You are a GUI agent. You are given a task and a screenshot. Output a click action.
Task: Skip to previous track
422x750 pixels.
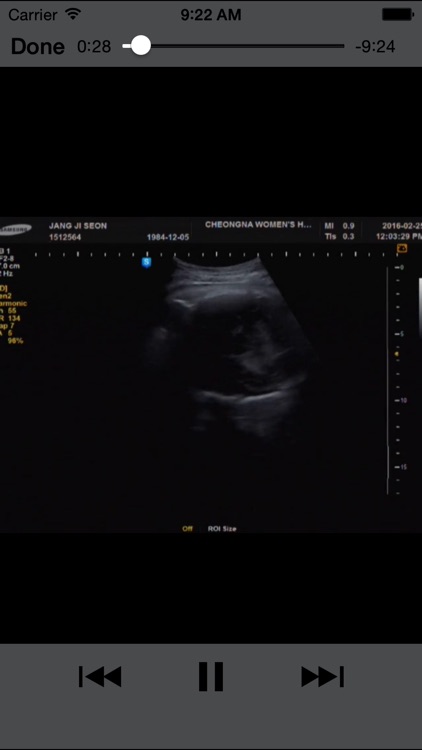pos(100,676)
